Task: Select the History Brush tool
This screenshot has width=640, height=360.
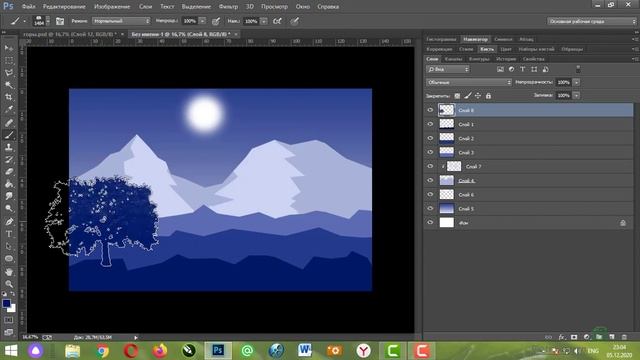Action: coord(9,159)
